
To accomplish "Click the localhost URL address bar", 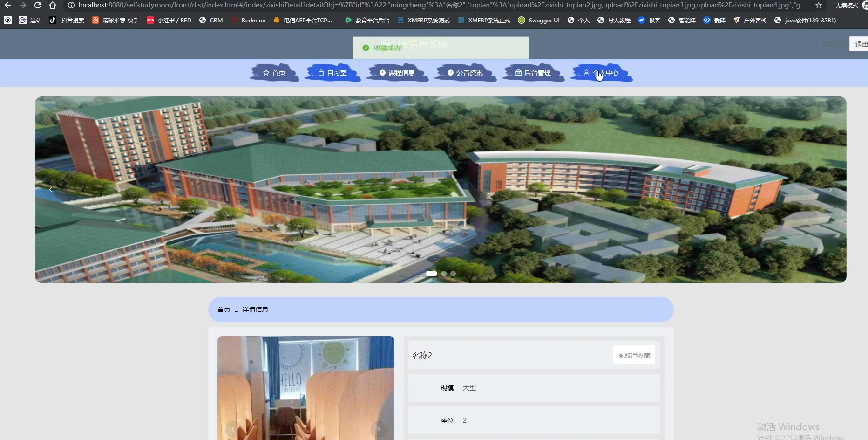I will pos(441,5).
